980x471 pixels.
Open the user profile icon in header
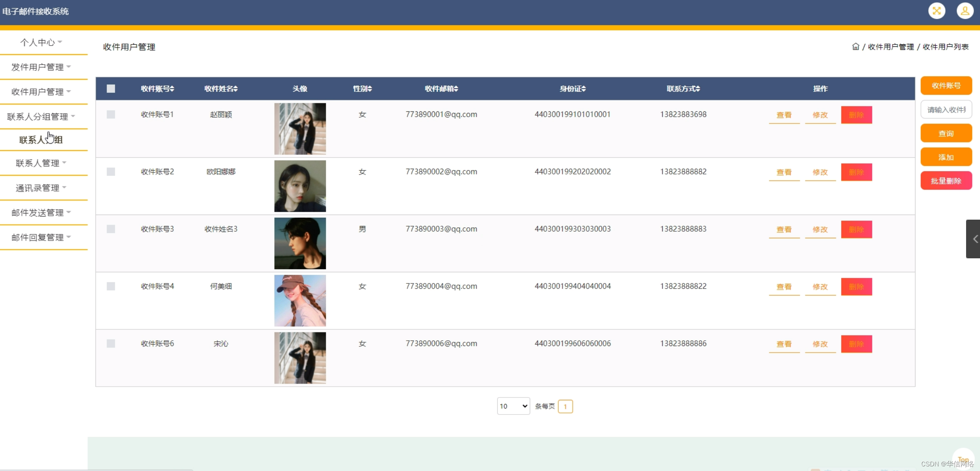pos(965,11)
